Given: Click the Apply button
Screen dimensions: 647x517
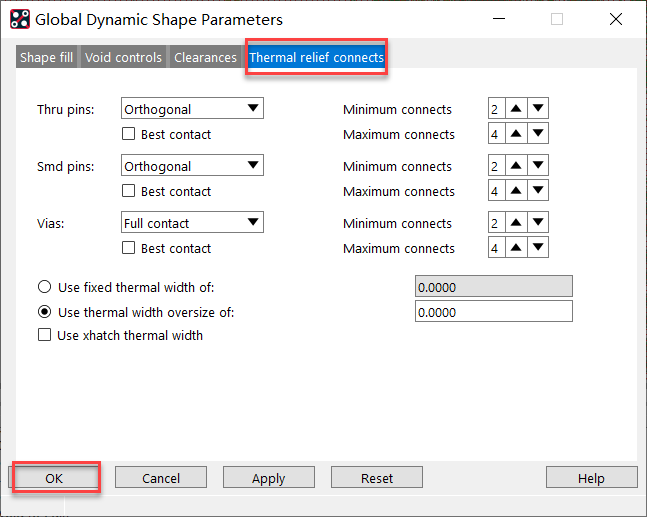Looking at the screenshot, I should pyautogui.click(x=268, y=478).
